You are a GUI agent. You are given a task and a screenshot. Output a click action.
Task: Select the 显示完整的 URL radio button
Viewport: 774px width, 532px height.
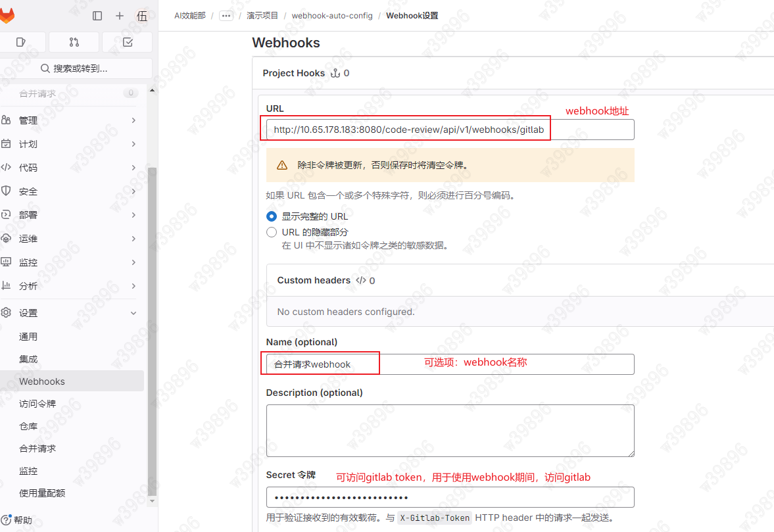tap(272, 216)
